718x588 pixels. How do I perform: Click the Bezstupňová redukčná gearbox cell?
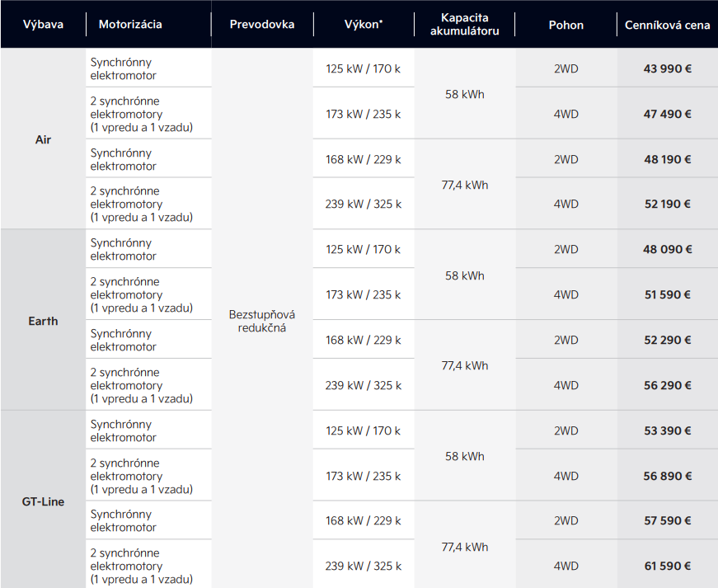click(x=262, y=321)
